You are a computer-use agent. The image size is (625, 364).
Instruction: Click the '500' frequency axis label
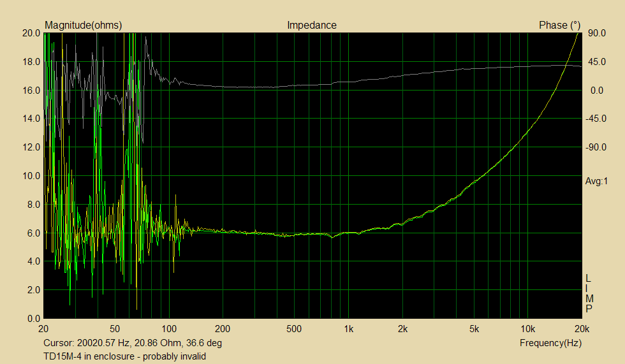[294, 329]
